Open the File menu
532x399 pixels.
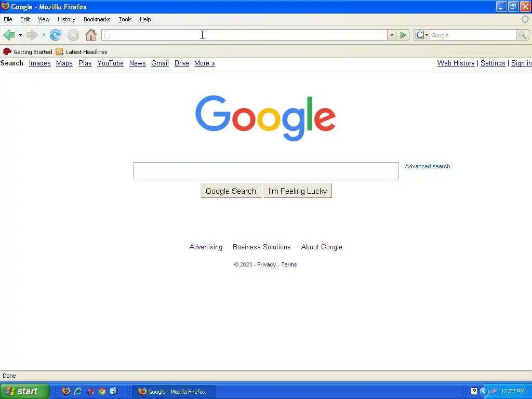point(8,19)
